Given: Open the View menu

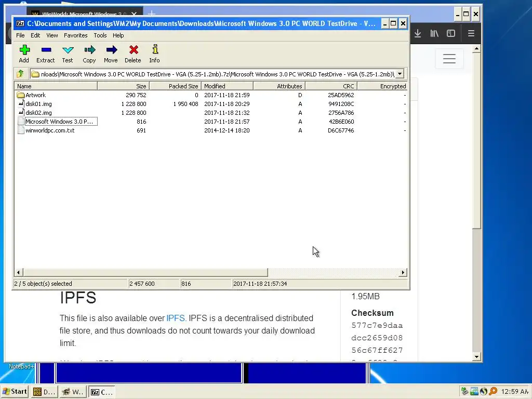Looking at the screenshot, I should pos(52,35).
